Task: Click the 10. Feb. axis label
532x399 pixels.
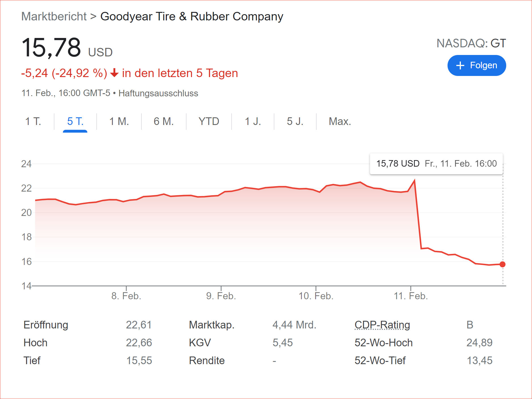Action: tap(316, 296)
